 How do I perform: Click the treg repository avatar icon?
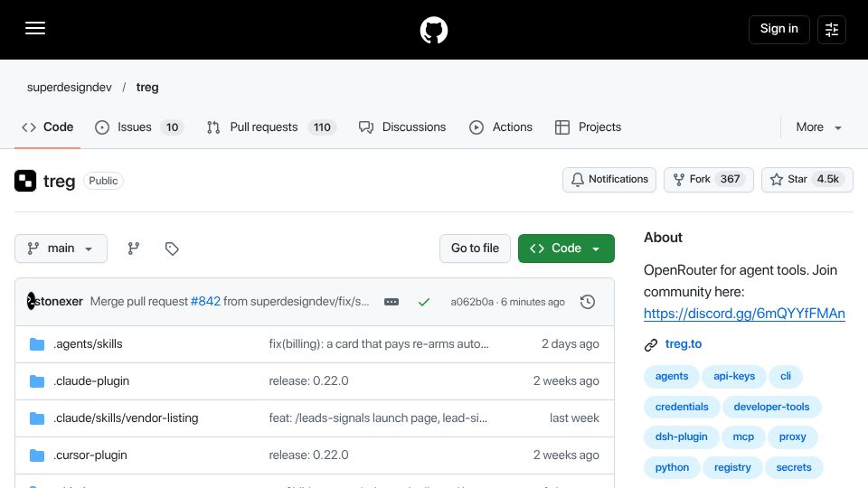click(25, 181)
